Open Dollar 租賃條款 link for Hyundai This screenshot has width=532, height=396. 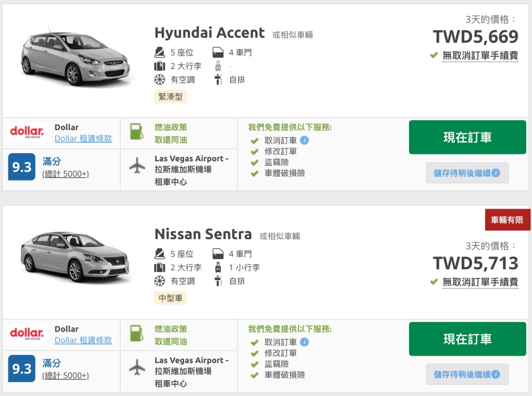pos(83,138)
